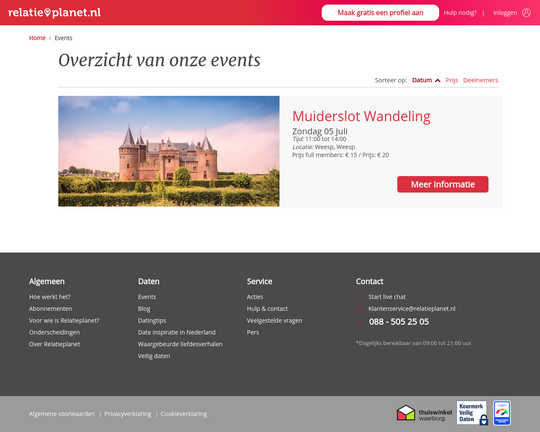Open the Muiderslot castle photo
540x432 pixels.
click(x=169, y=151)
